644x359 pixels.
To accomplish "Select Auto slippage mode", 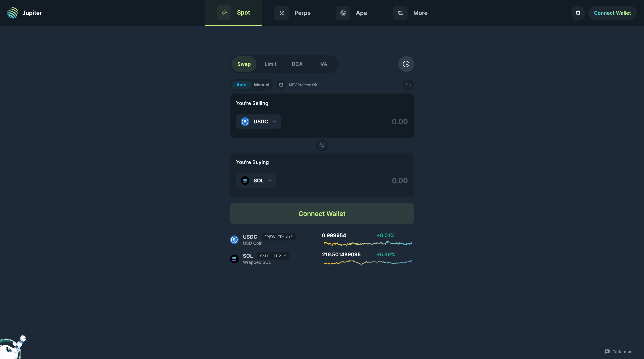I will pos(241,85).
